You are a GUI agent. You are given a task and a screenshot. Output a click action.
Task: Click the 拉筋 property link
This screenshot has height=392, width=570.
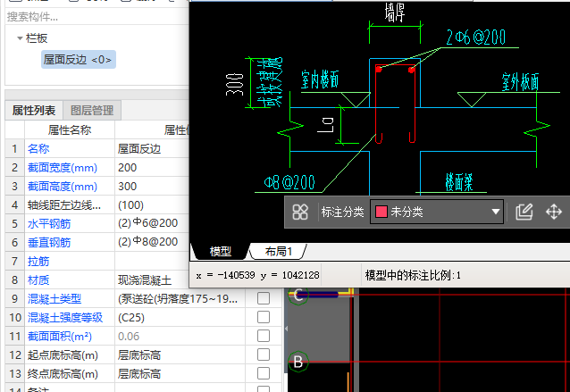[38, 262]
